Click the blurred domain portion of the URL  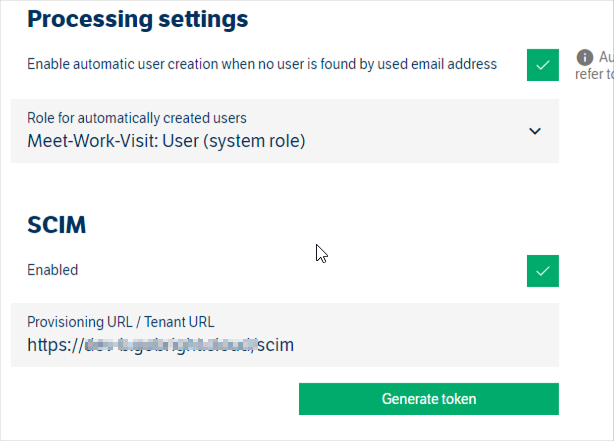(170, 345)
